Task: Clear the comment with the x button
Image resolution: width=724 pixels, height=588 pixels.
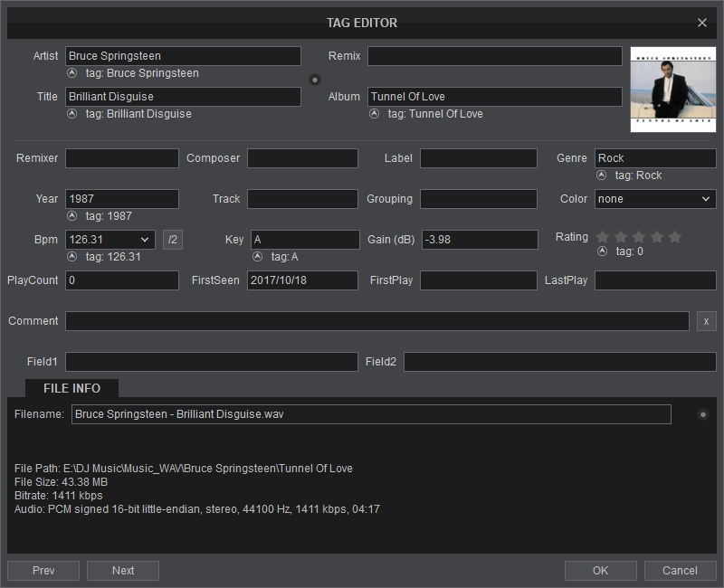Action: [x=706, y=321]
